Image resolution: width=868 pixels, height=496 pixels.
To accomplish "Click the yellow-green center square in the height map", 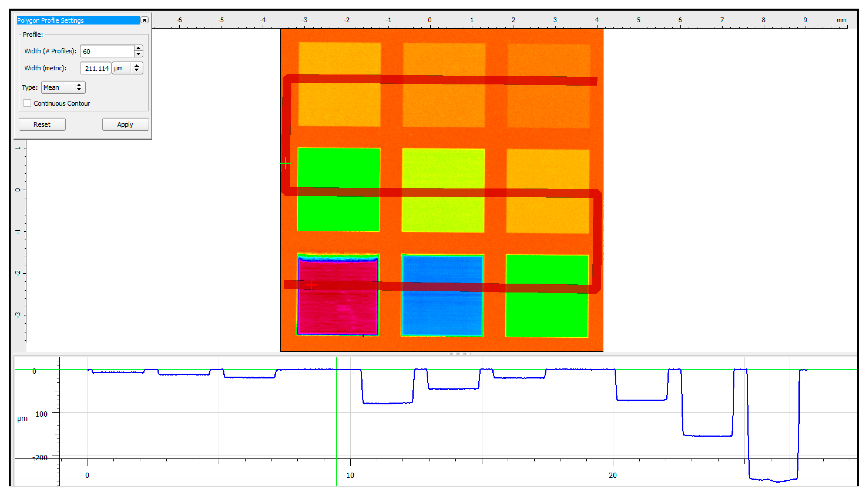I will 443,170.
